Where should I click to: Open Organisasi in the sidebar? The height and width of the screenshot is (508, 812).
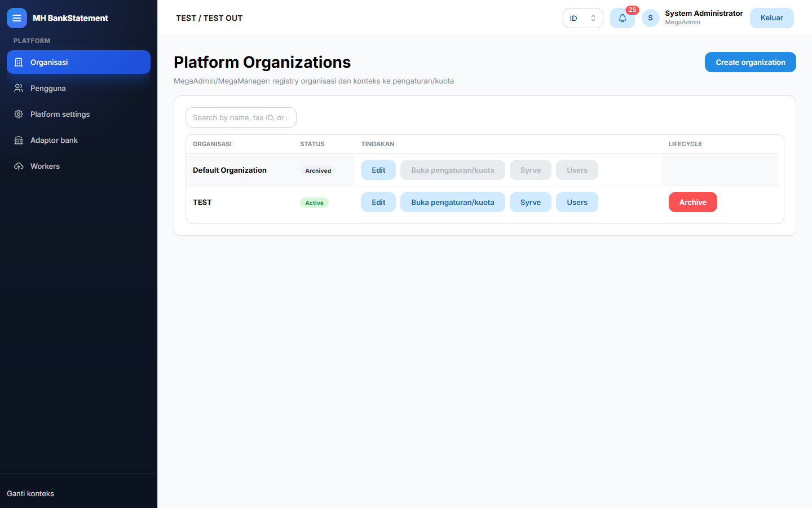pos(78,62)
